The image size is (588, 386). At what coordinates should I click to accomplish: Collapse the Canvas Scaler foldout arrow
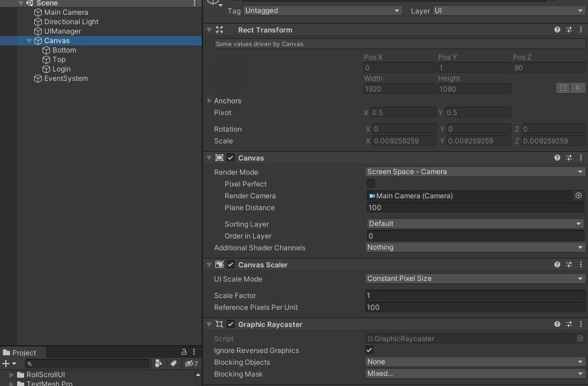click(x=209, y=264)
